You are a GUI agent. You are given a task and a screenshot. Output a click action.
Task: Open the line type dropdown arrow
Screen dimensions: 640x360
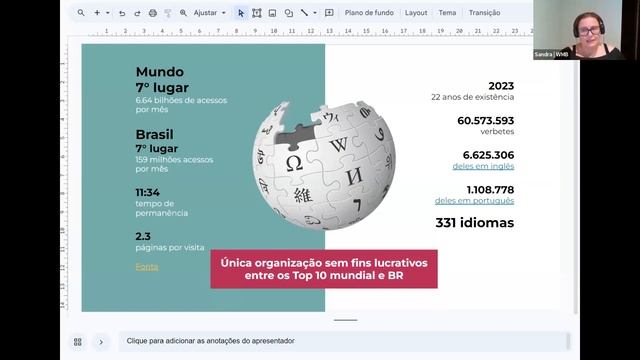(315, 13)
